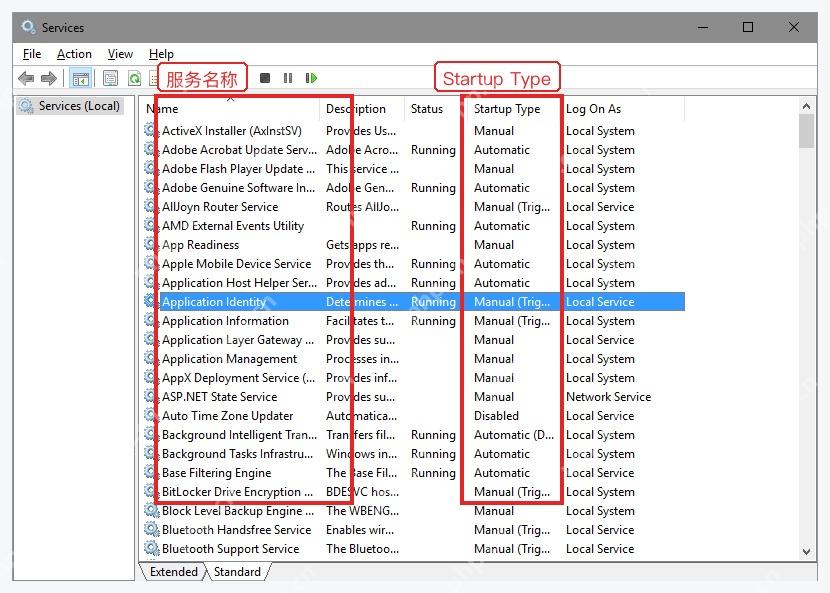Image resolution: width=830 pixels, height=593 pixels.
Task: Open the File menu
Action: coord(32,54)
